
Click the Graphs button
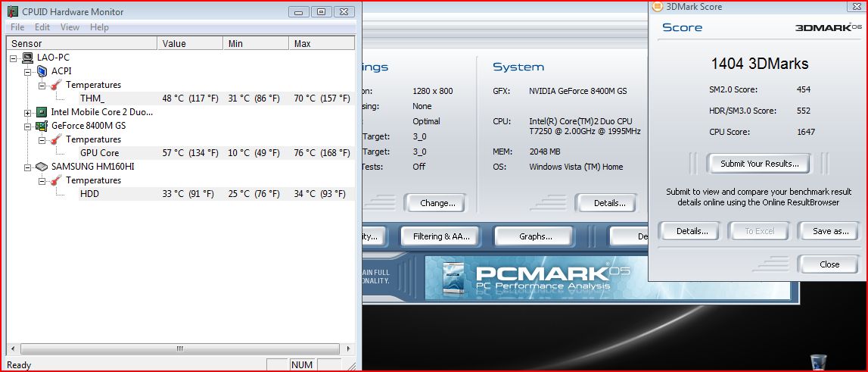point(535,236)
